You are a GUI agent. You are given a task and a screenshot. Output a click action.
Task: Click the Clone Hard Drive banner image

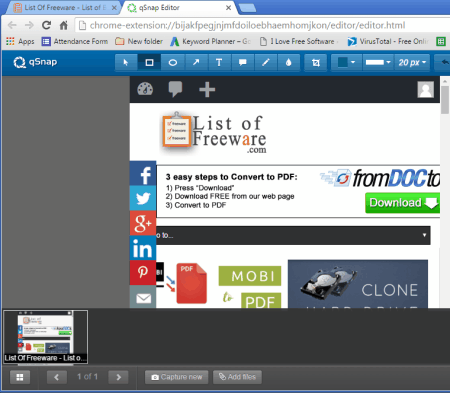[x=358, y=284]
